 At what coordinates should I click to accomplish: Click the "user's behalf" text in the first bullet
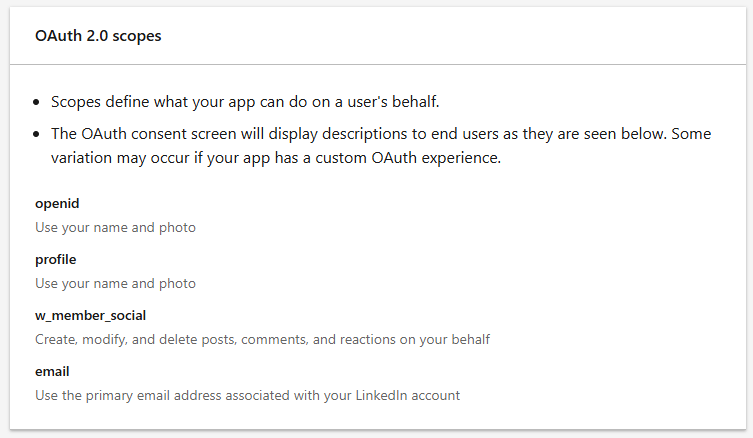[410, 102]
